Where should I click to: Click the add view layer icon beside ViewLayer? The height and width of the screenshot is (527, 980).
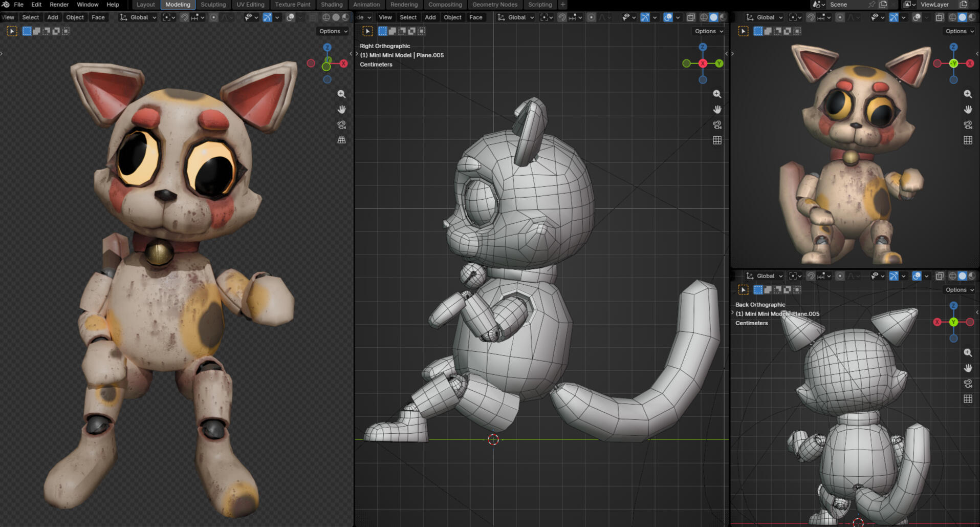tap(963, 5)
